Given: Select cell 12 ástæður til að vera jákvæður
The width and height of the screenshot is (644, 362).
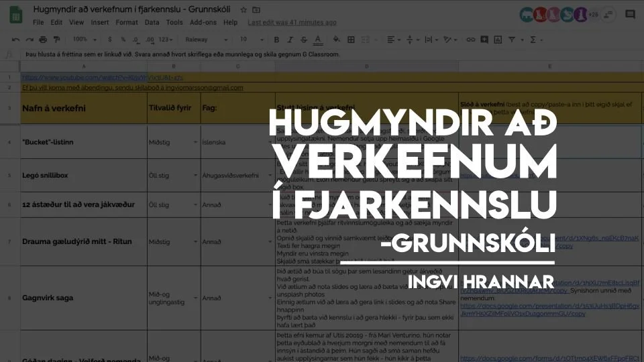Looking at the screenshot, I should click(84, 205).
